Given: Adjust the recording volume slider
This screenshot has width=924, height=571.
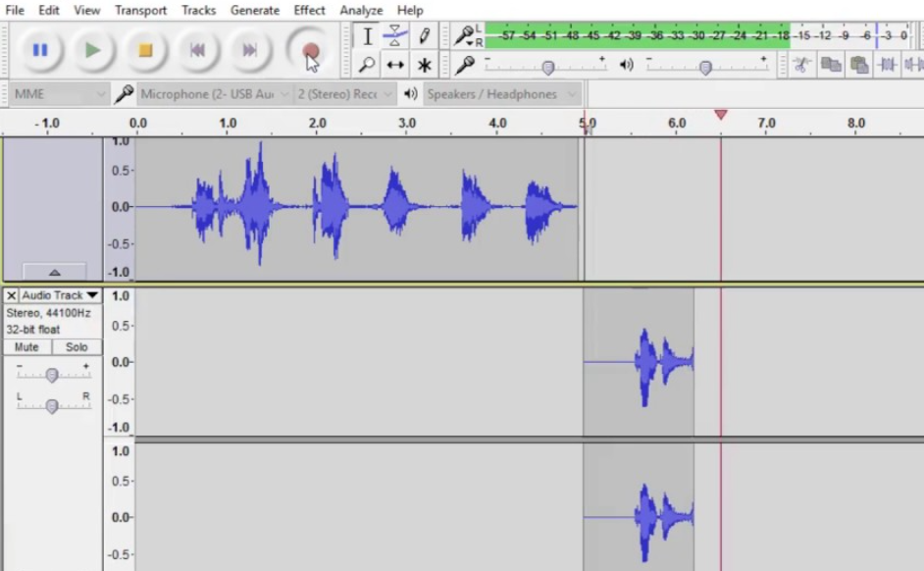Looking at the screenshot, I should [x=547, y=67].
